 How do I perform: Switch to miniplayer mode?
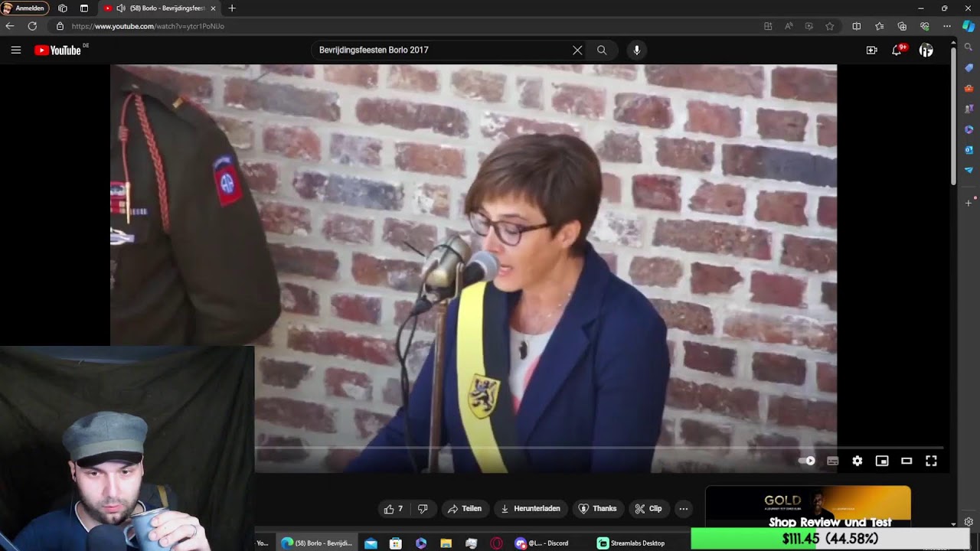click(882, 461)
